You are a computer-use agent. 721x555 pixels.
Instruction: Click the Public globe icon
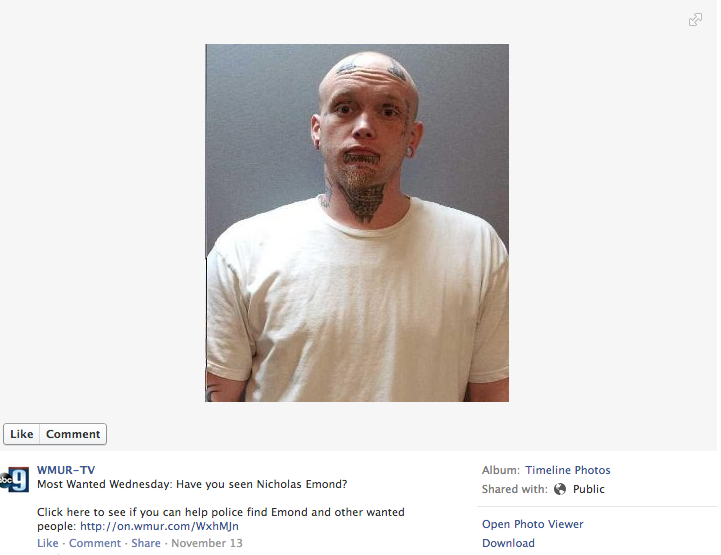tap(560, 489)
